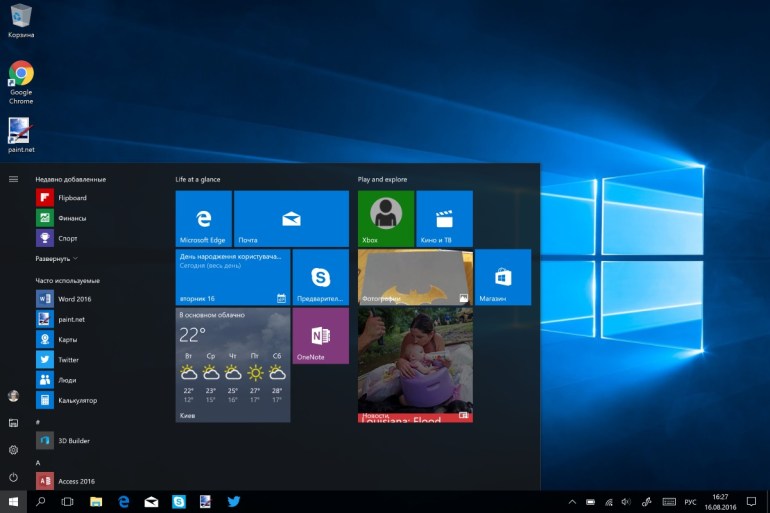Click the user account avatar in Start
Viewport: 770px width, 513px height.
13,396
